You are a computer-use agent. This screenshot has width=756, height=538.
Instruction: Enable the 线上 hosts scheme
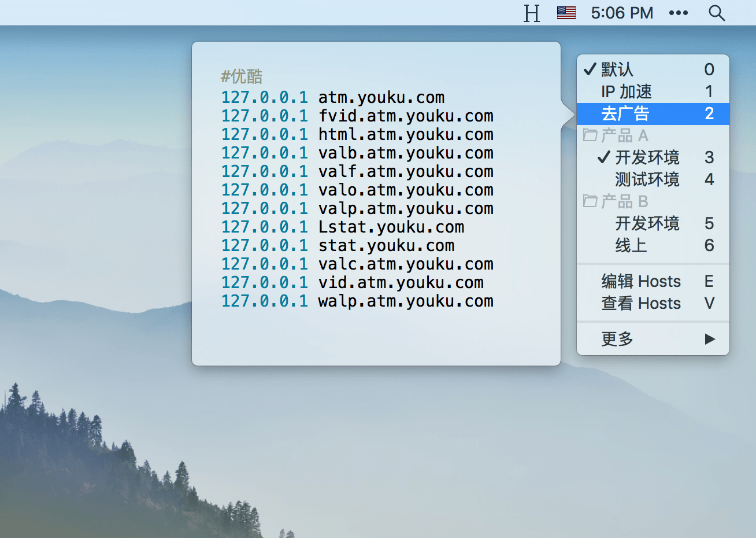click(x=653, y=245)
